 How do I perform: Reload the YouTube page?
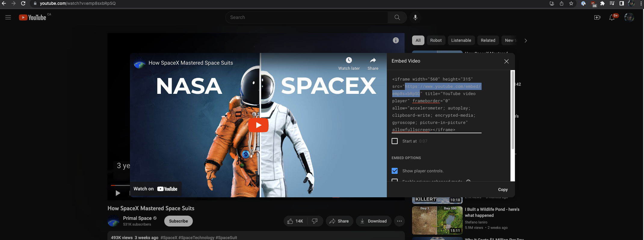point(23,3)
